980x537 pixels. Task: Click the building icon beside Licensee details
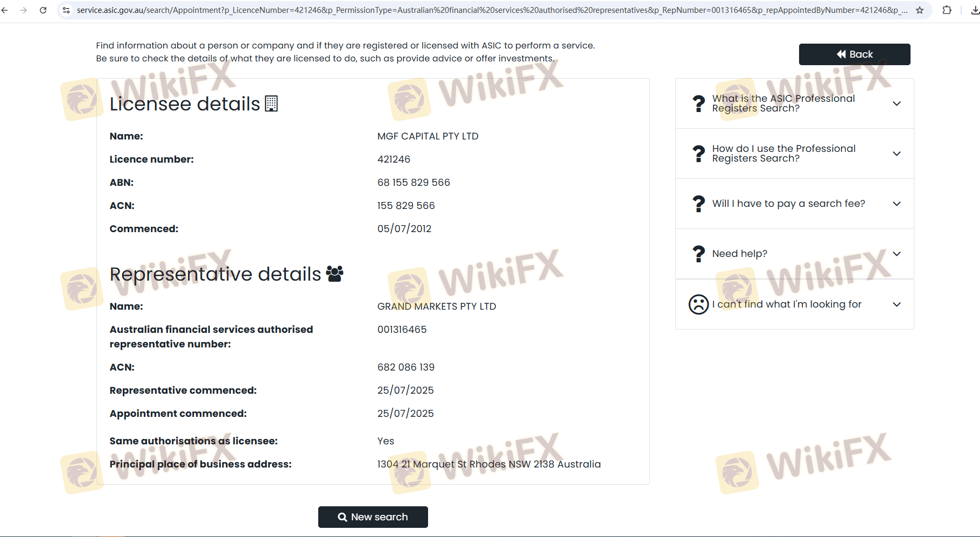coord(271,103)
